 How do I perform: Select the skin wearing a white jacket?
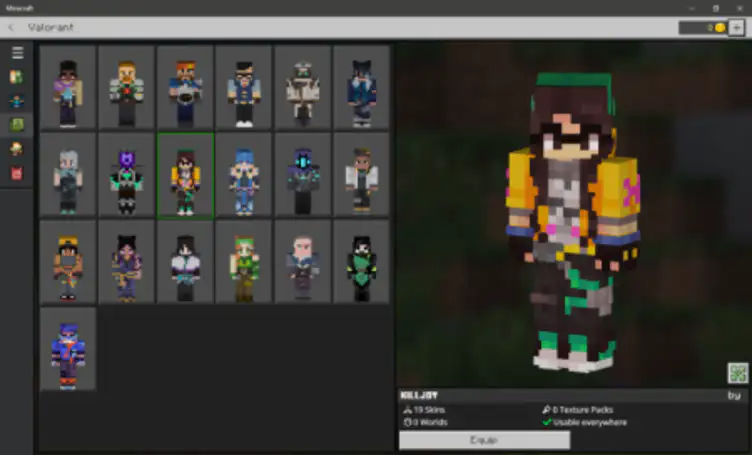point(362,175)
